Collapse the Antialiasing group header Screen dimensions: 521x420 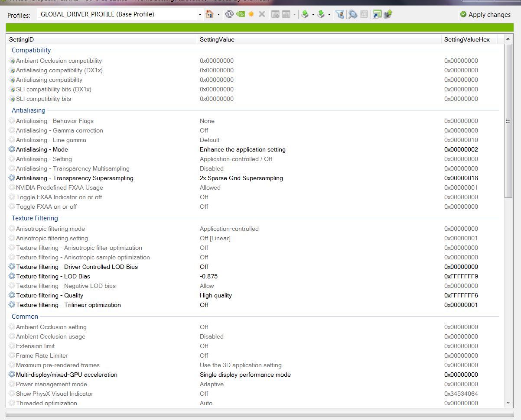click(x=29, y=110)
